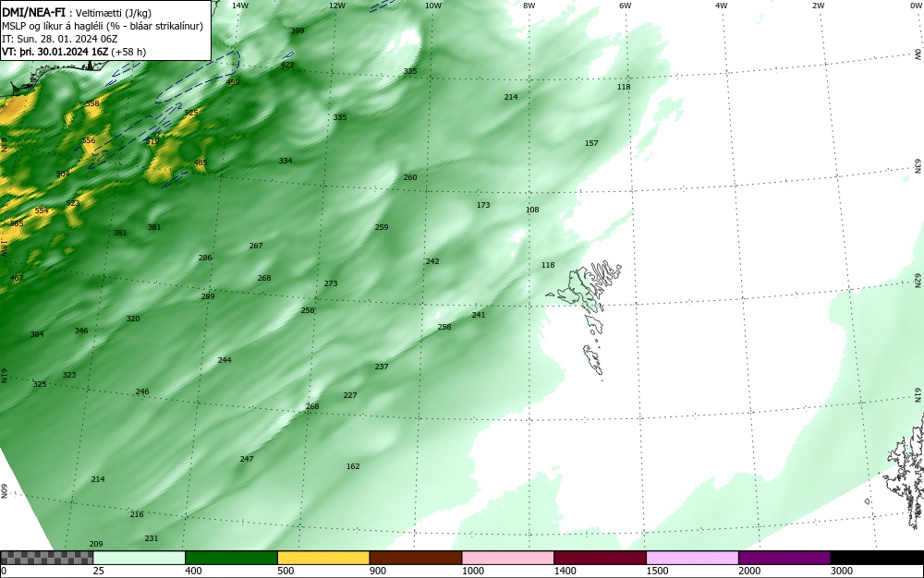Click the 2W longitude label
The width and height of the screenshot is (924, 578).
click(x=818, y=6)
